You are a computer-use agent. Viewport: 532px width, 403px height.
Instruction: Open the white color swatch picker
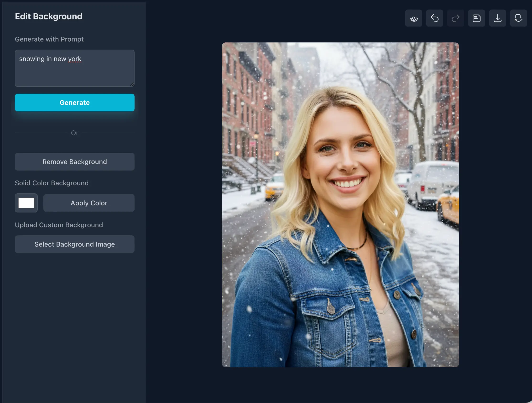26,203
